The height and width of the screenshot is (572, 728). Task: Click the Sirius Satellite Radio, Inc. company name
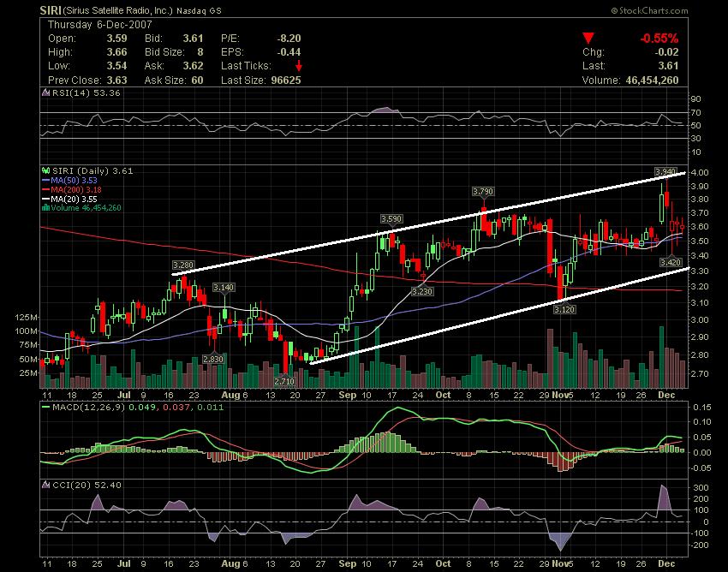tap(118, 10)
